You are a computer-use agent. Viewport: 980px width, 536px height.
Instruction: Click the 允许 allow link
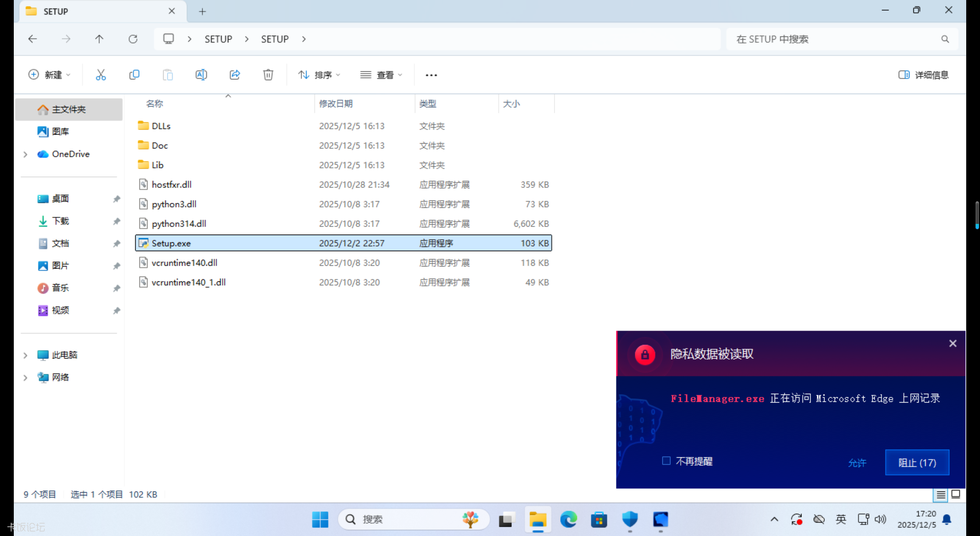click(x=857, y=463)
